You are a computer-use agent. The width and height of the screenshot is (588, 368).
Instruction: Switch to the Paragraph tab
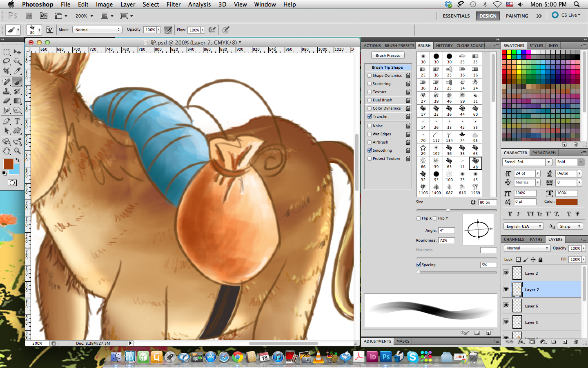tap(544, 153)
